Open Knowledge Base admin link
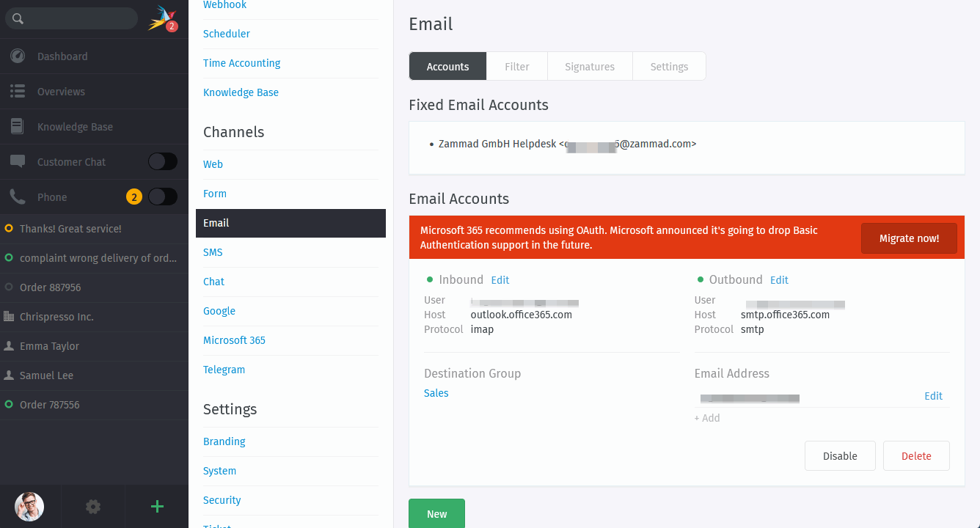The width and height of the screenshot is (980, 528). pos(241,92)
